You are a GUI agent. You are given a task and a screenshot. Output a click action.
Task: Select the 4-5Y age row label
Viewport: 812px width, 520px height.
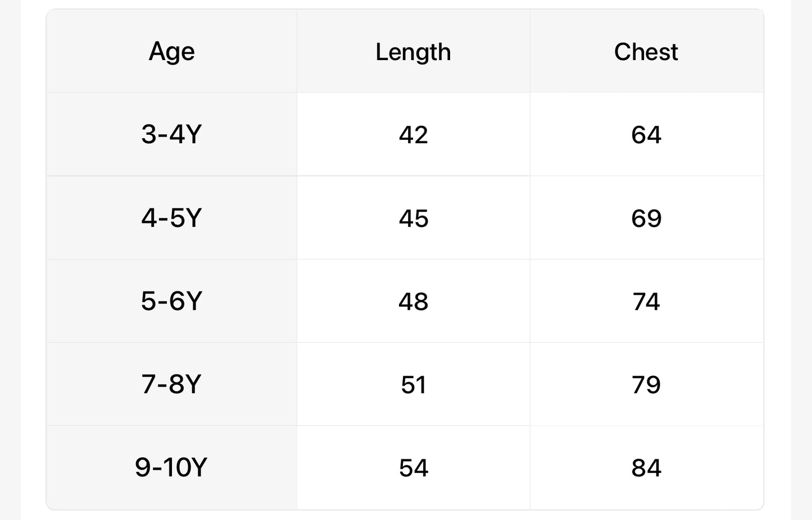point(171,217)
